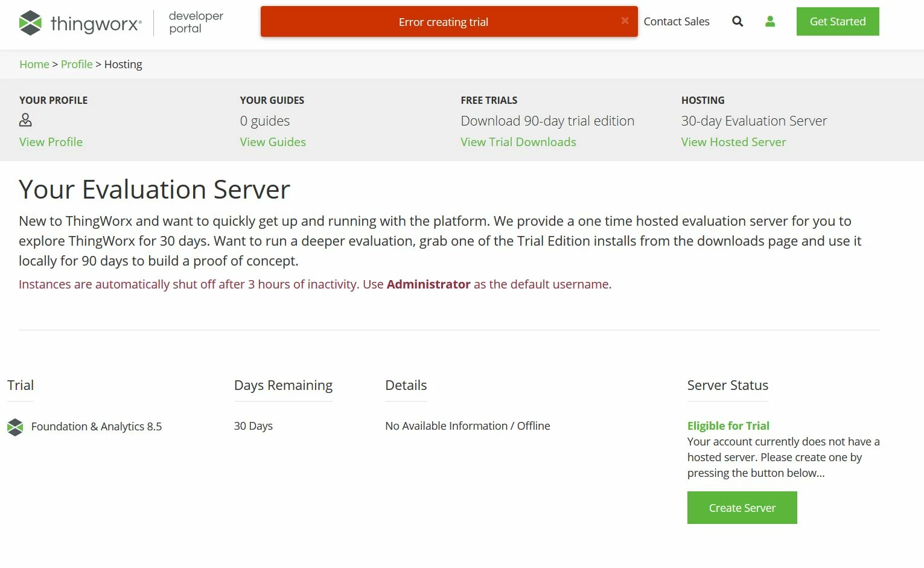Go to Home breadcrumb
The width and height of the screenshot is (924, 568).
pos(34,64)
